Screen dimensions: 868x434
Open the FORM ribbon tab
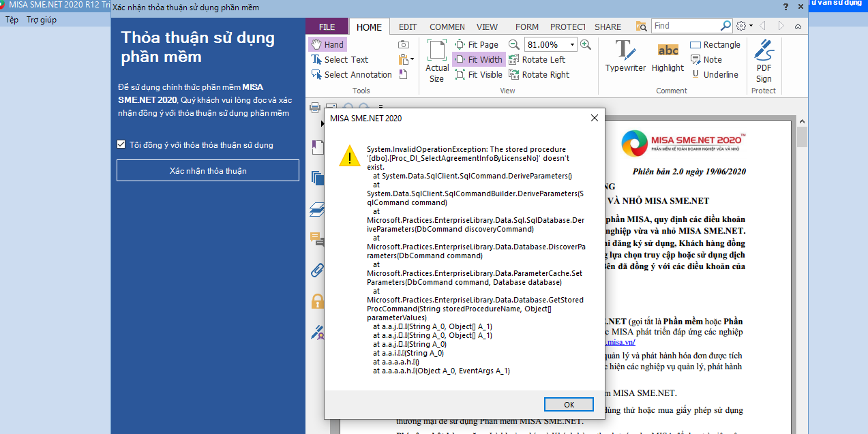pyautogui.click(x=527, y=27)
